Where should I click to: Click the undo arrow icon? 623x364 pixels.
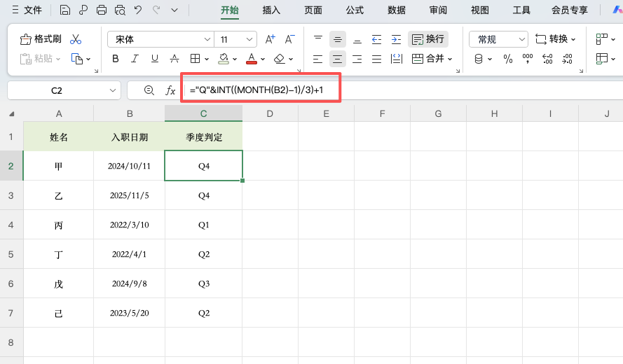tap(137, 10)
